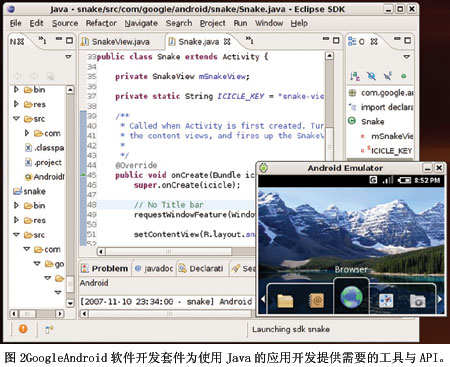Switch to the SnakeView.java tab

pos(120,42)
